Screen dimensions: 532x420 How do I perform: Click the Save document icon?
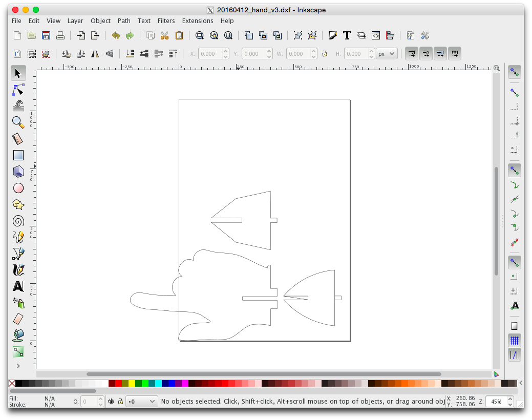[x=46, y=35]
